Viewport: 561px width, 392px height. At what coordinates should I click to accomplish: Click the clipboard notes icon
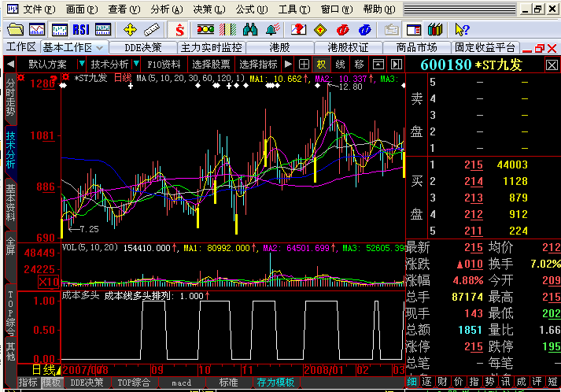click(392, 29)
